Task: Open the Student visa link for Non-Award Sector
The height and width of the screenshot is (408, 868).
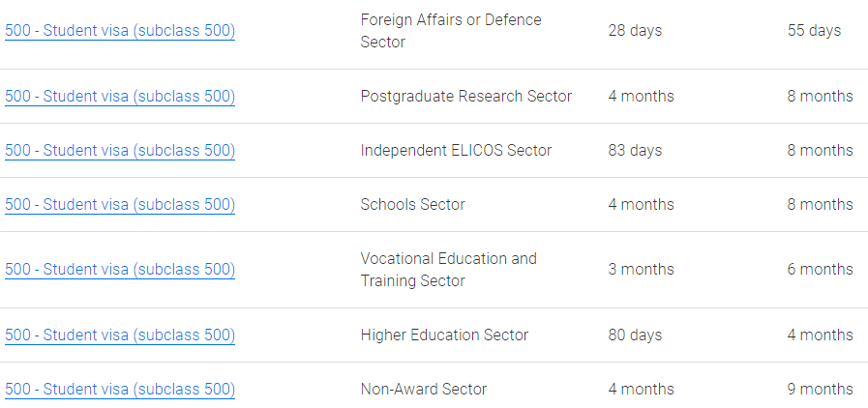Action: [120, 390]
